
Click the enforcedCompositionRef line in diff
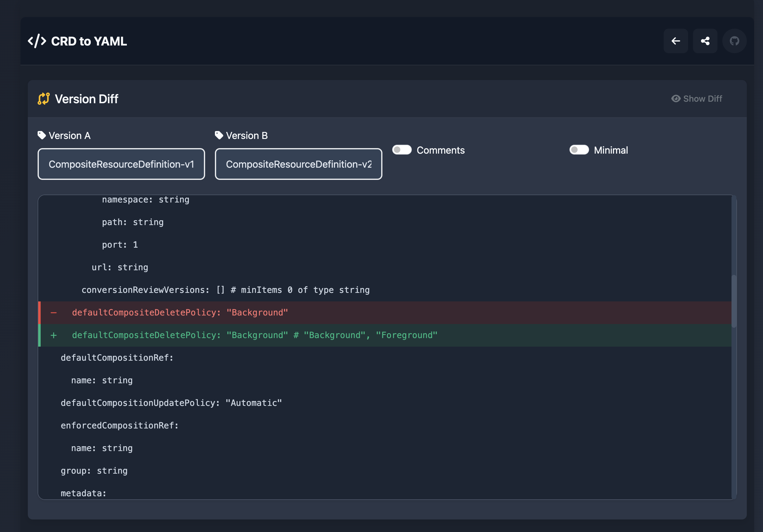(119, 425)
